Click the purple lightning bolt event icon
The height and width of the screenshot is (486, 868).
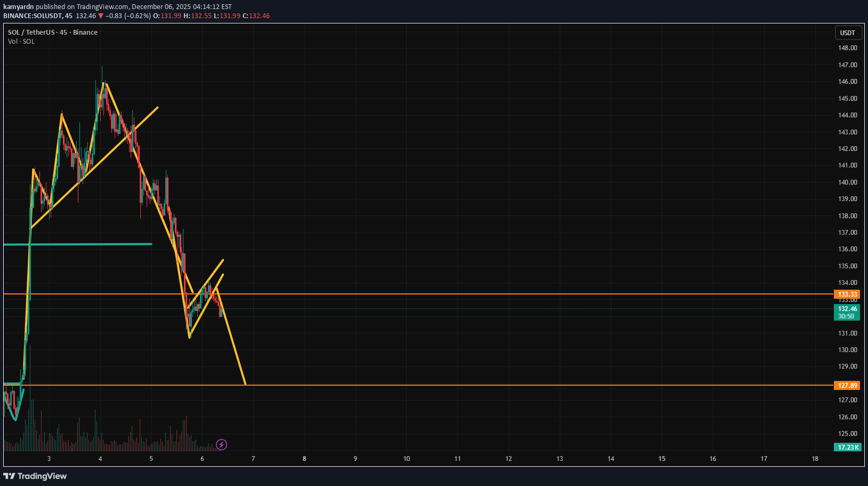[x=221, y=444]
